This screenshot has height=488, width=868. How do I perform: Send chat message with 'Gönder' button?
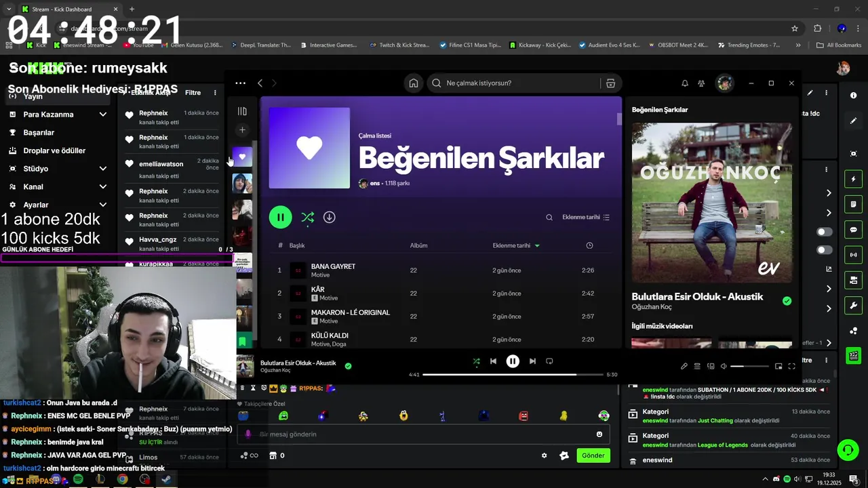[593, 455]
